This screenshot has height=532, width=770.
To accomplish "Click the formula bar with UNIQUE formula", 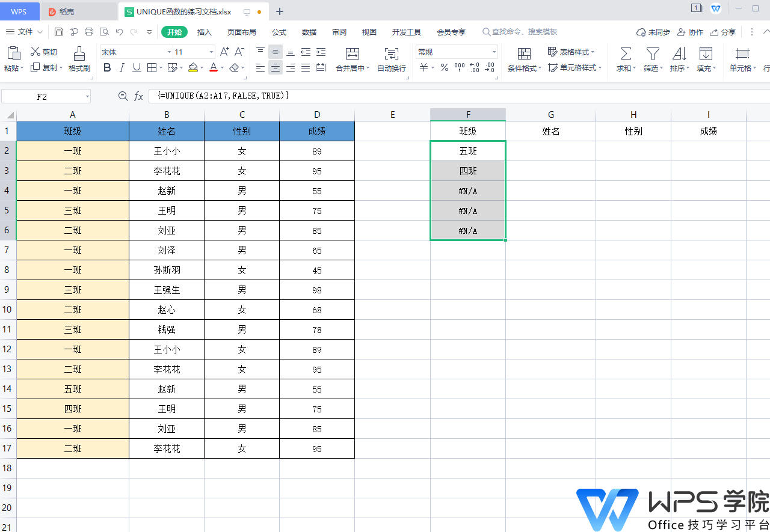I will click(459, 96).
